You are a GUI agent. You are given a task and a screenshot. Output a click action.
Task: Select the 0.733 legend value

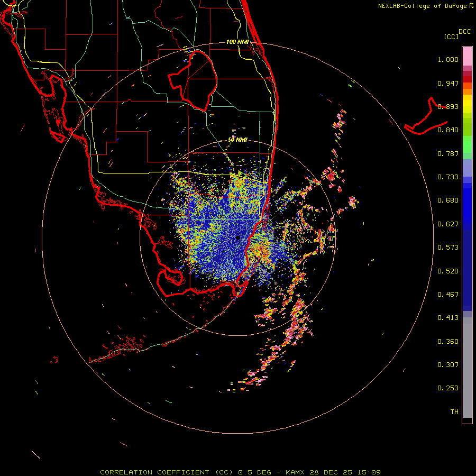point(448,177)
